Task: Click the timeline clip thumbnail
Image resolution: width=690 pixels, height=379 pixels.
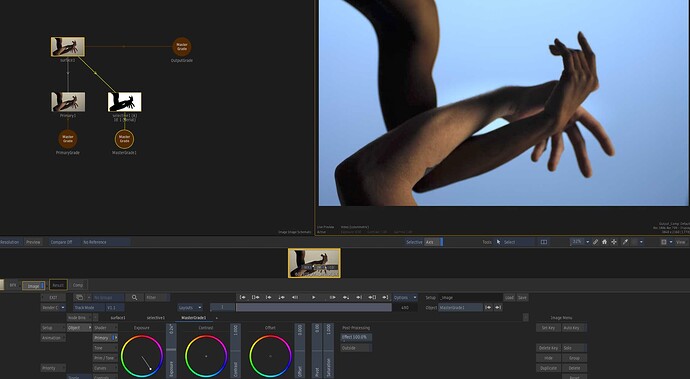Action: point(314,263)
